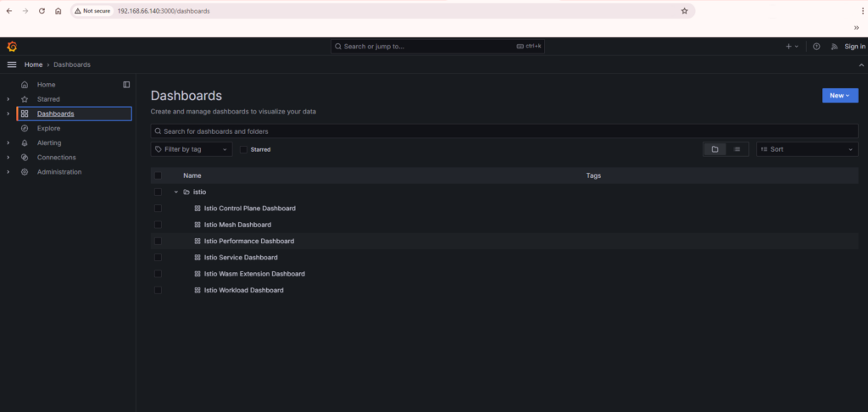This screenshot has width=868, height=412.
Task: Open the Sort dropdown
Action: 807,149
